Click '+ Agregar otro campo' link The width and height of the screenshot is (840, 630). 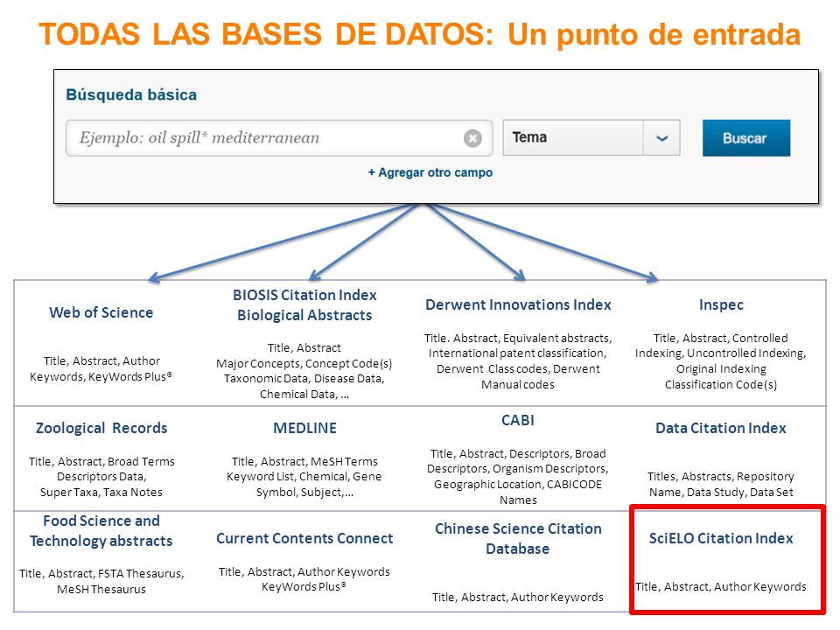point(430,172)
